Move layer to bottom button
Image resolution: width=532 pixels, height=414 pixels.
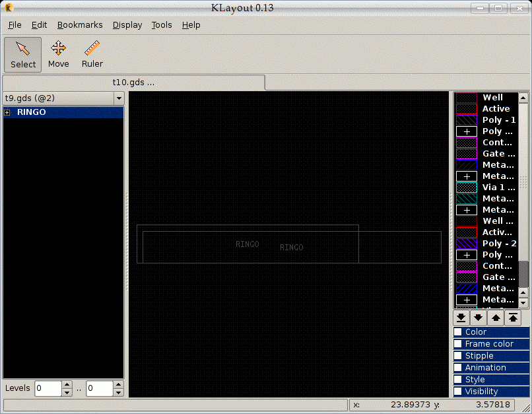point(462,318)
